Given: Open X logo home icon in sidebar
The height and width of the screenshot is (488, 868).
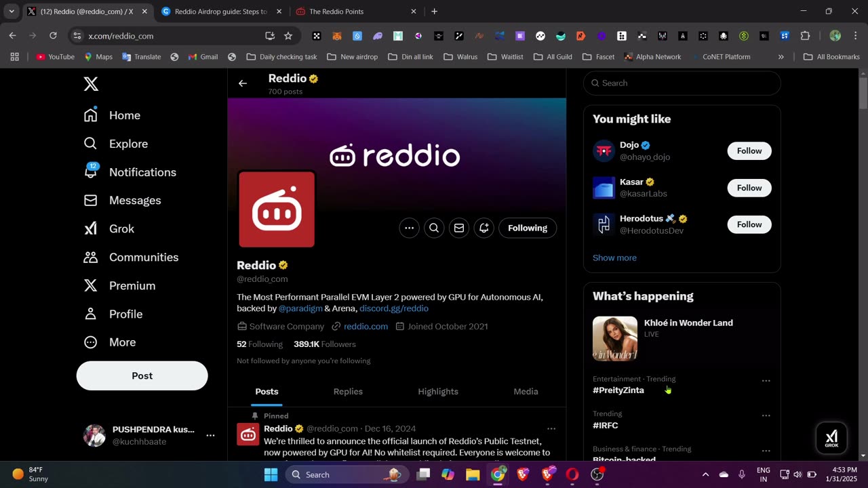Looking at the screenshot, I should tap(91, 84).
